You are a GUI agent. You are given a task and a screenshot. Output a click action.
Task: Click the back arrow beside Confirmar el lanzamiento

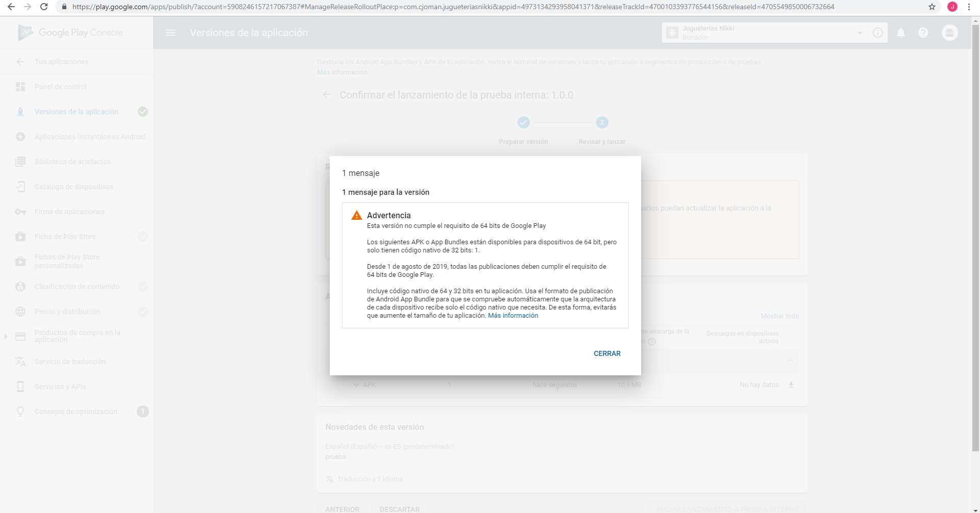point(327,95)
